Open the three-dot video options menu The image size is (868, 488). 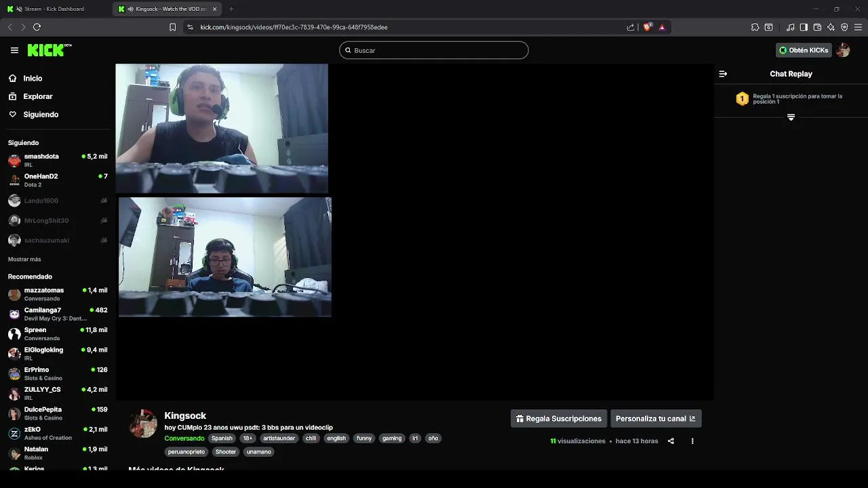692,441
